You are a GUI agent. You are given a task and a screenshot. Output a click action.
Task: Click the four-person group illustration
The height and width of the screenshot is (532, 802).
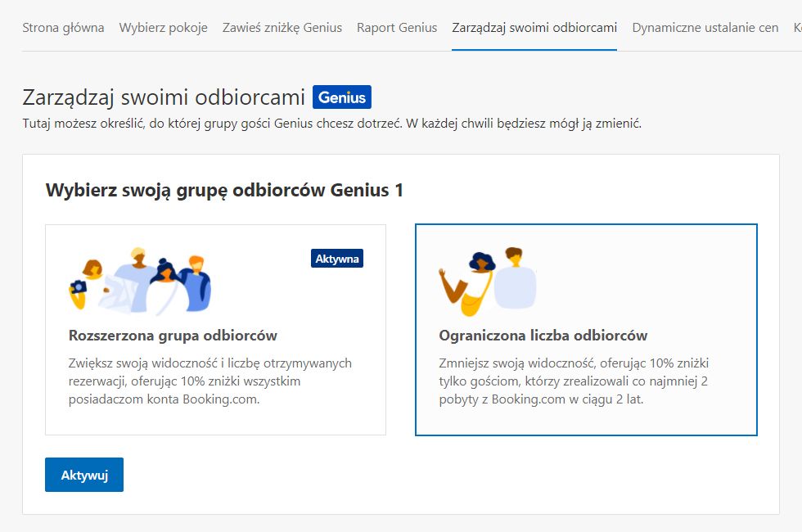point(140,281)
